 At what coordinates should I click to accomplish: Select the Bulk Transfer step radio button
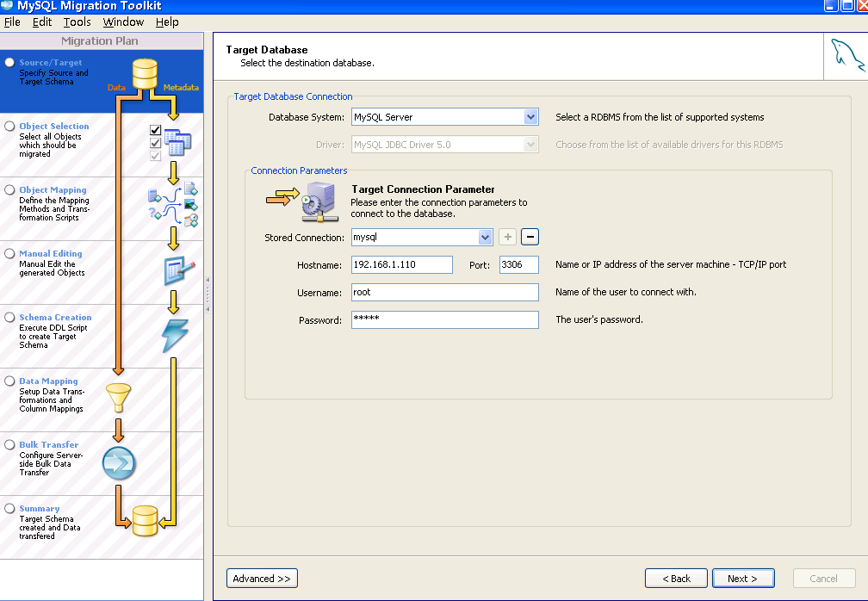click(x=9, y=444)
